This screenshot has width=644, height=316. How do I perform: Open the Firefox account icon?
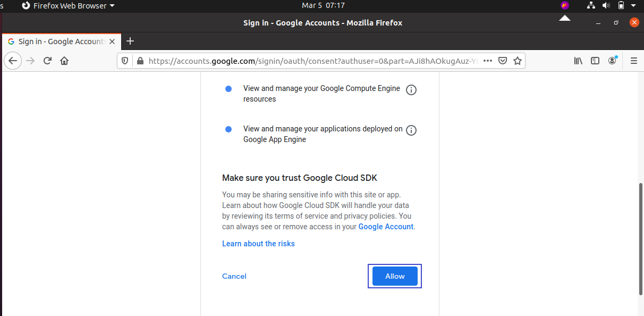click(613, 61)
